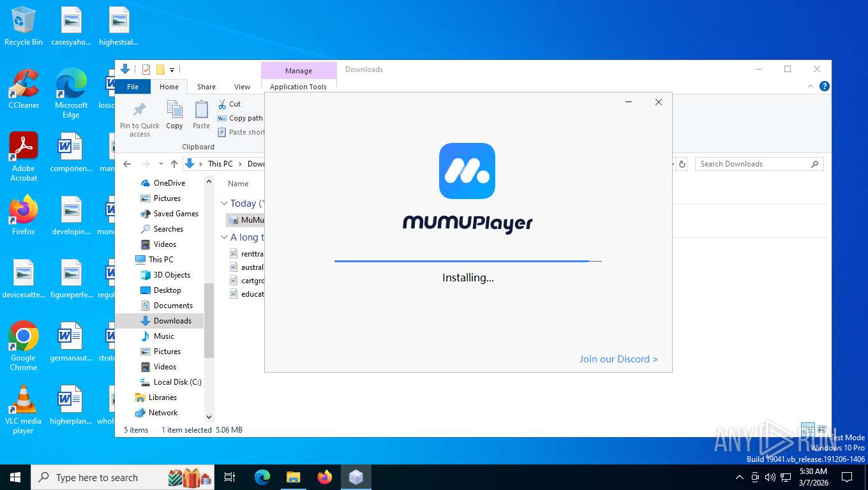Open Adobe Acrobat desktop shortcut
868x490 pixels.
click(24, 157)
